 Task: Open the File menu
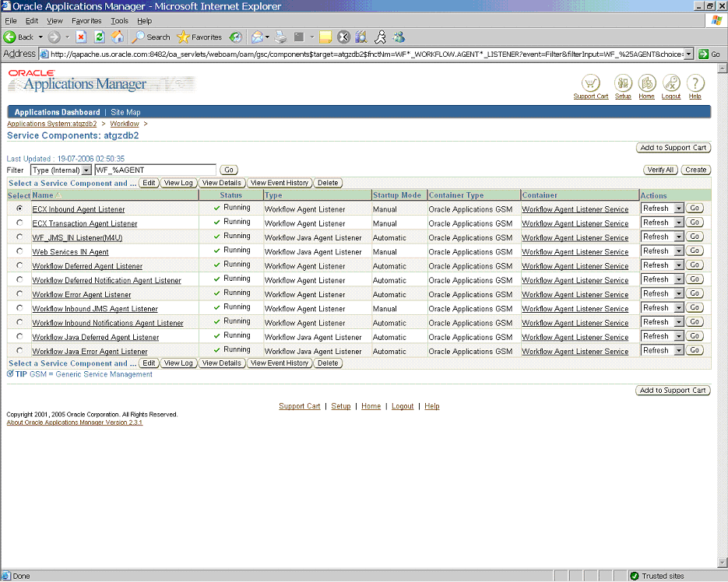[11, 21]
